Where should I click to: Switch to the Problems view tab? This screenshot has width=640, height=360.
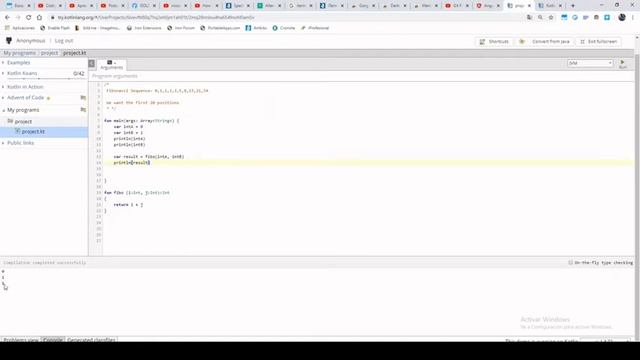pos(20,340)
